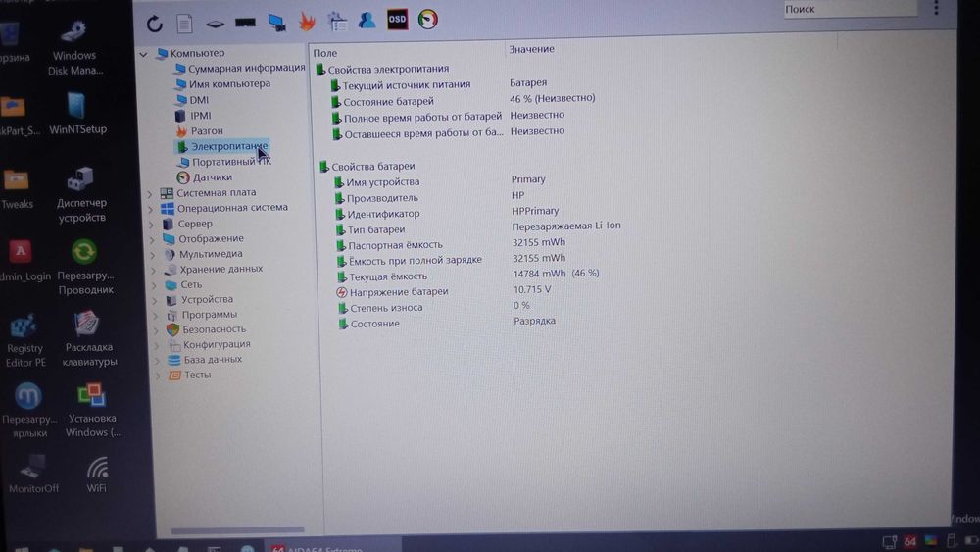The height and width of the screenshot is (552, 980).
Task: Collapse the Компьютер tree node
Action: [143, 54]
